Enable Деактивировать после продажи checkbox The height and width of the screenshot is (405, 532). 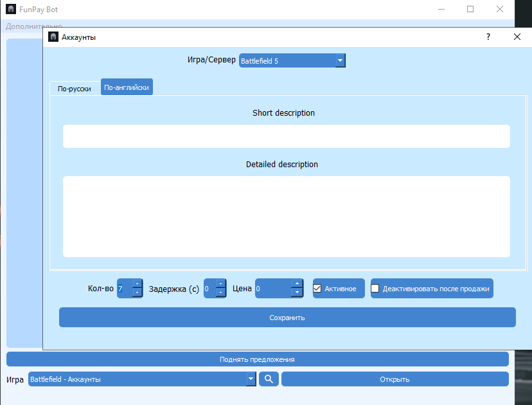(375, 289)
